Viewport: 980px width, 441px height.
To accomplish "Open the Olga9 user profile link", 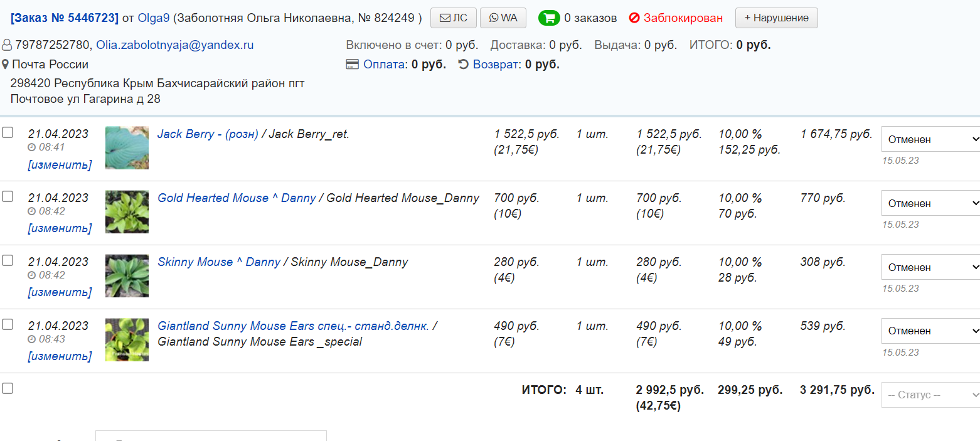I will [x=154, y=18].
